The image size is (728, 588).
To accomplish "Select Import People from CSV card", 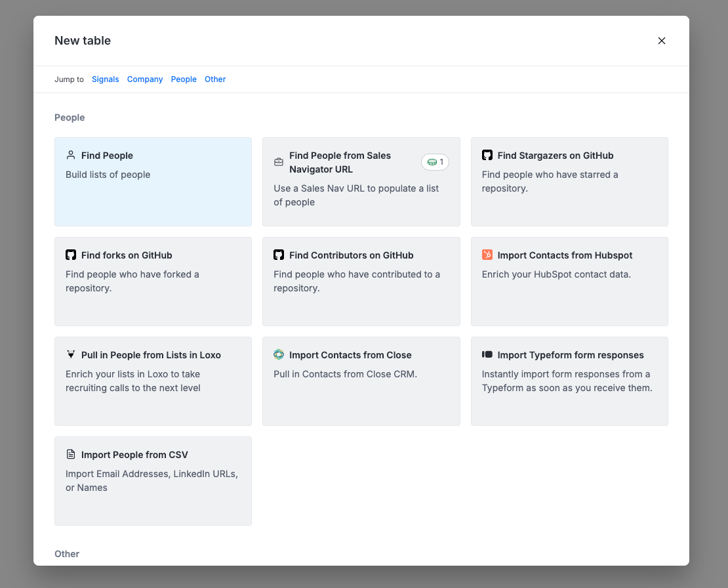I will pyautogui.click(x=153, y=481).
